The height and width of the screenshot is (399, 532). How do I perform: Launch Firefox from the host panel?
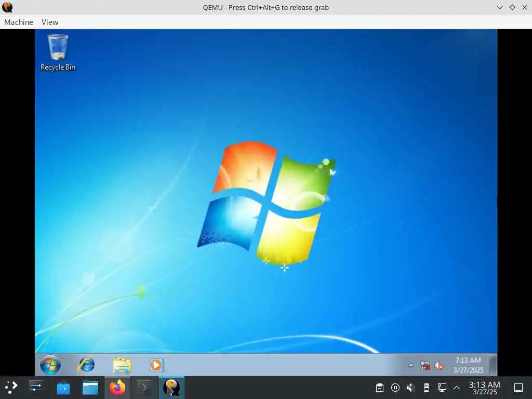pyautogui.click(x=117, y=388)
